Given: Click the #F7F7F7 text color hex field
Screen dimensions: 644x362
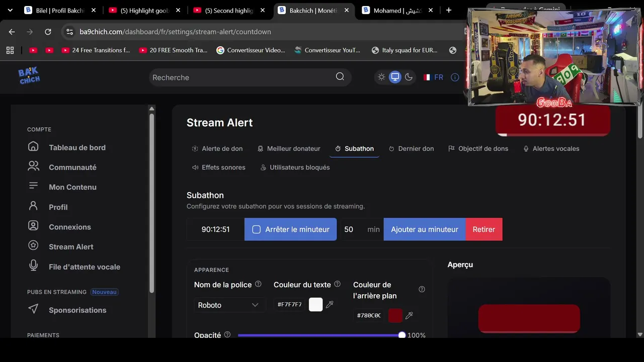Looking at the screenshot, I should tap(290, 304).
